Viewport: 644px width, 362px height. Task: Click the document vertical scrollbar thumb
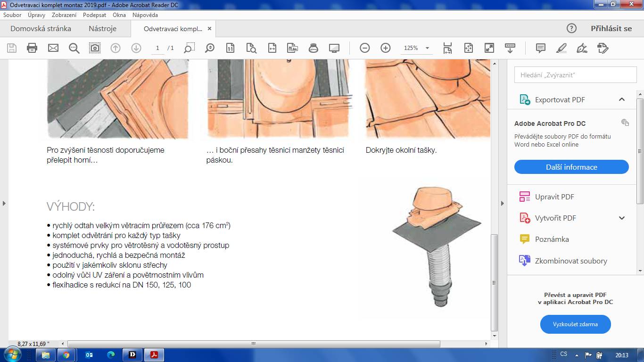pyautogui.click(x=494, y=282)
